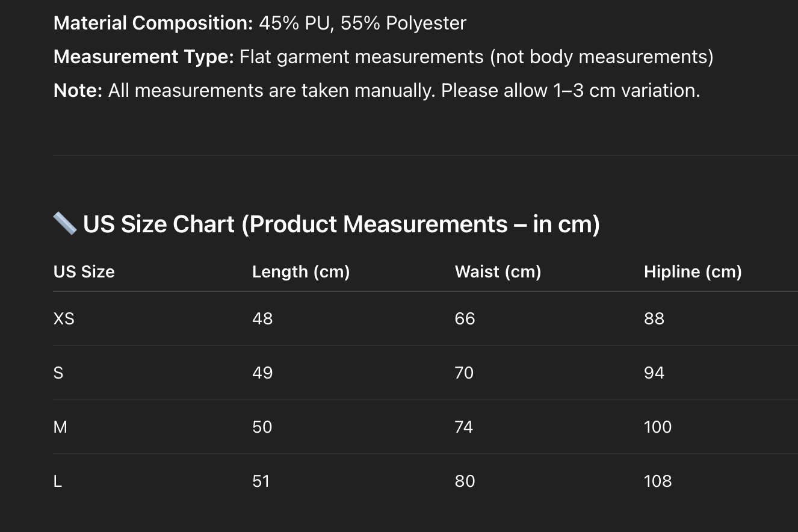Click the Note label about manual measurements
Screen dimensions: 798x532
click(78, 91)
